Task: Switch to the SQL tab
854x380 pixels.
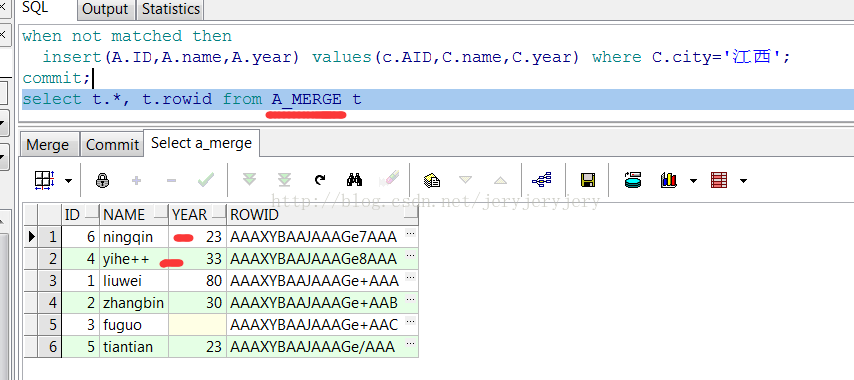Action: (36, 8)
